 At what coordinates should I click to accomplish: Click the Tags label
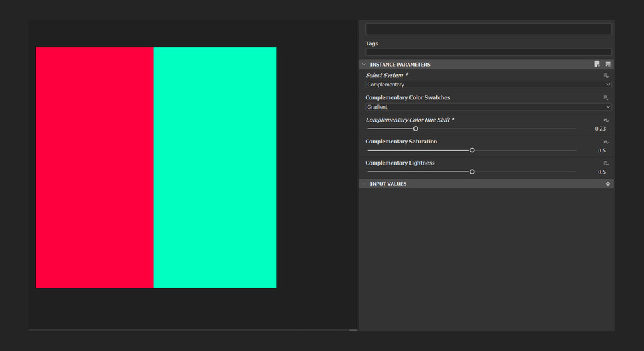point(372,44)
